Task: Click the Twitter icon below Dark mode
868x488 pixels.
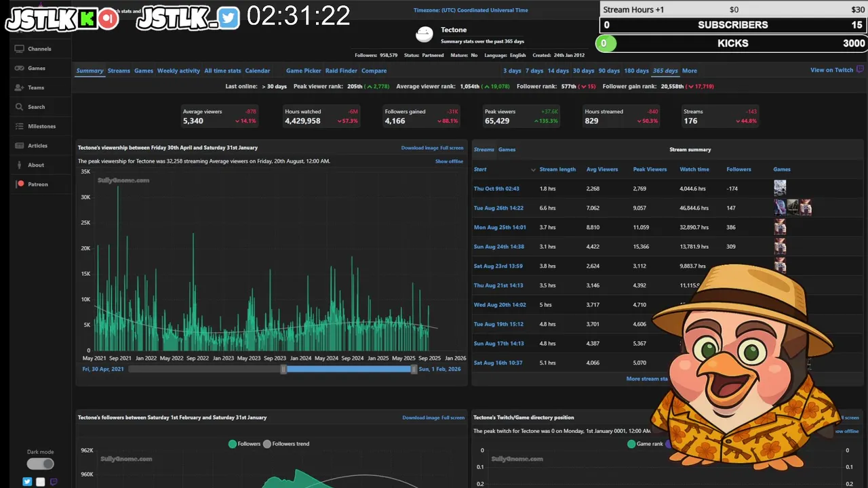Action: (x=27, y=482)
